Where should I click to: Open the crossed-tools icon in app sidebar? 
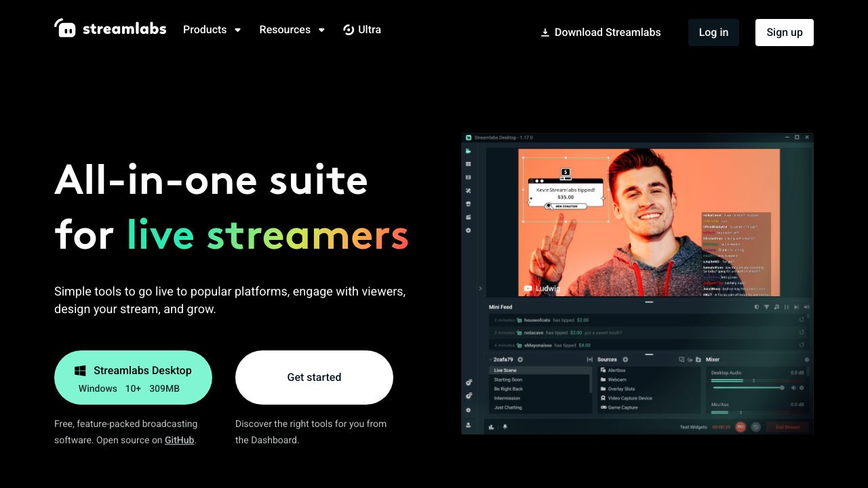(469, 190)
